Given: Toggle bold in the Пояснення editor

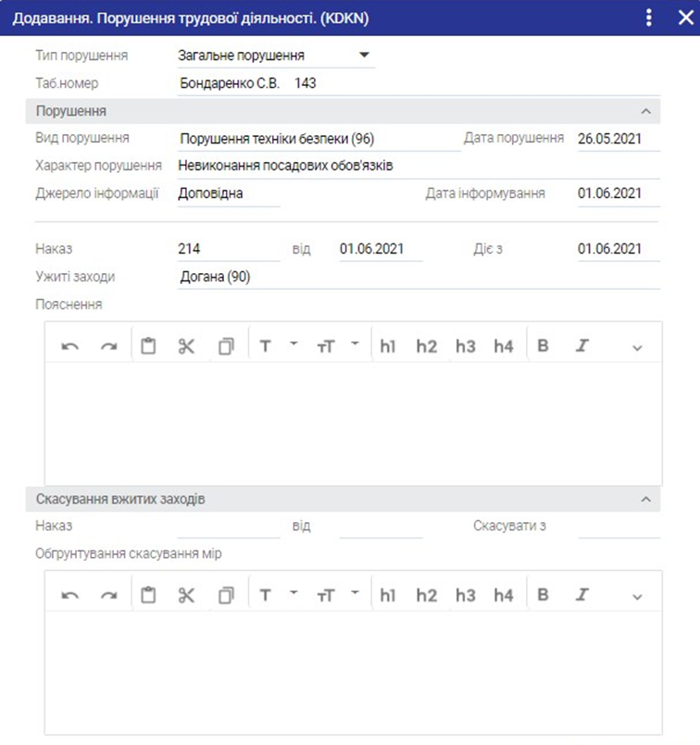Looking at the screenshot, I should tap(543, 346).
